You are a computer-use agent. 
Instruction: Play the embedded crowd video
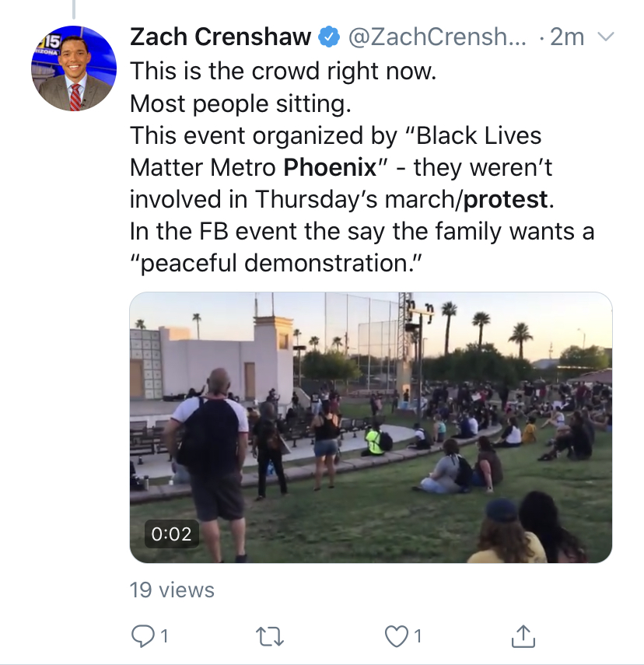371,427
